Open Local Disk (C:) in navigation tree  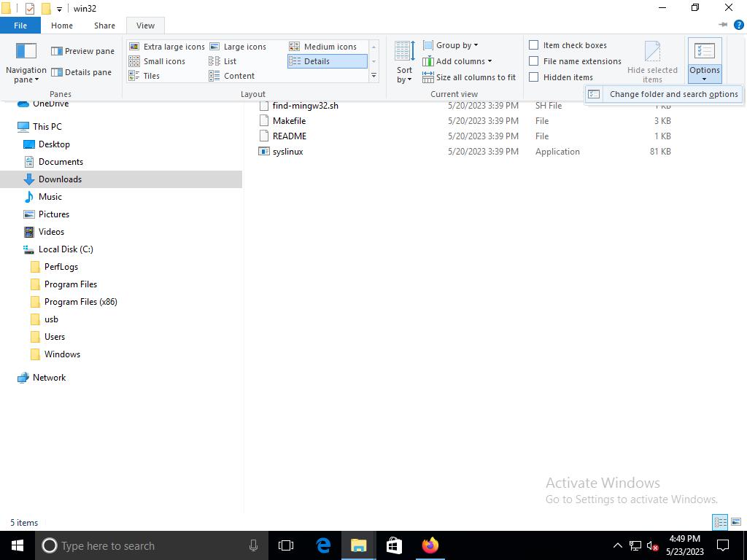point(66,249)
